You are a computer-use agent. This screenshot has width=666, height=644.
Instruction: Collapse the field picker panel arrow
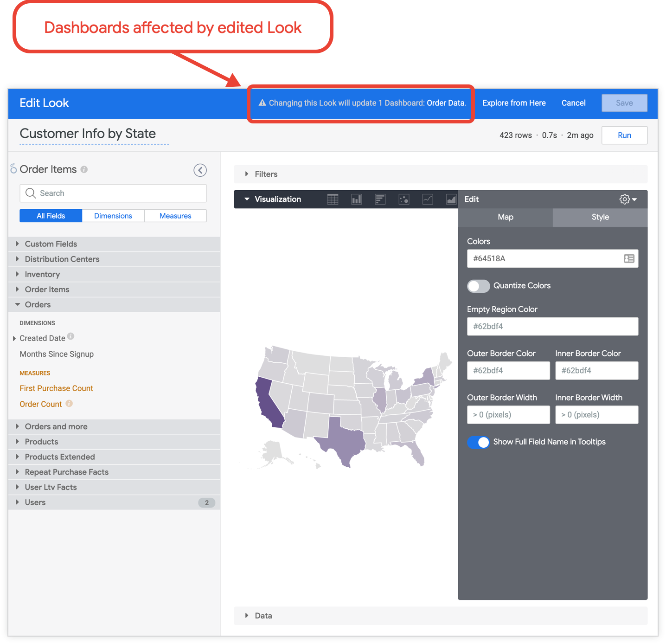point(200,170)
